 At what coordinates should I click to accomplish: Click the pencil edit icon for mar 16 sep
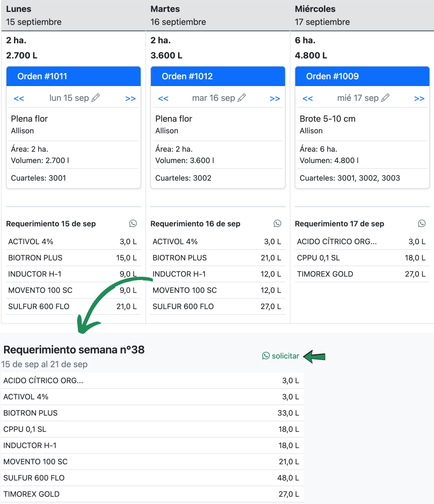click(242, 98)
